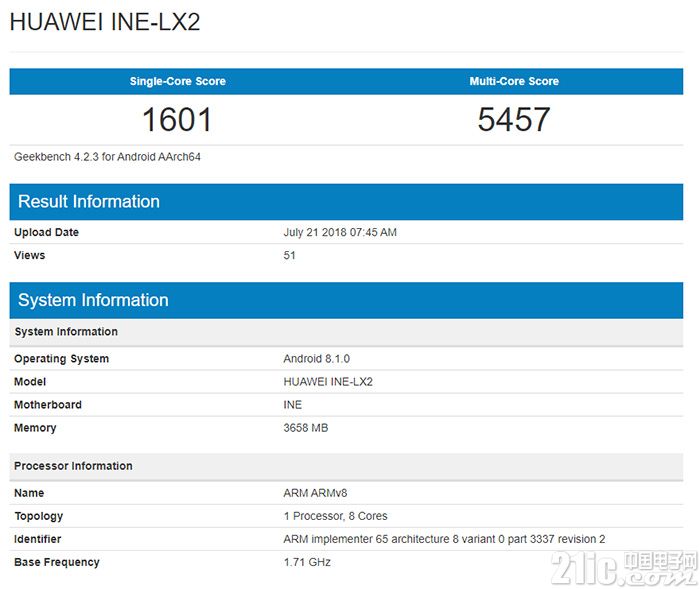Viewport: 700px width, 589px height.
Task: Click the Motherboard value INE
Action: pos(293,405)
